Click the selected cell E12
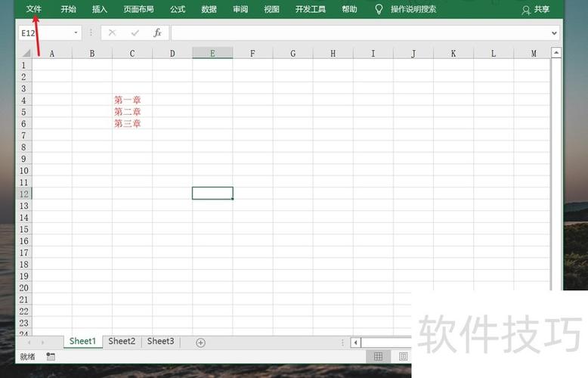The height and width of the screenshot is (378, 588). pos(212,194)
